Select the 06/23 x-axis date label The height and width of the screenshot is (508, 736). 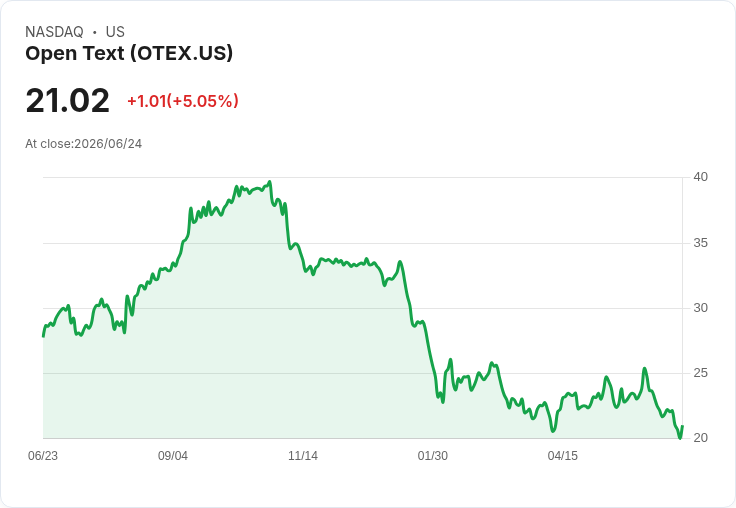[43, 456]
